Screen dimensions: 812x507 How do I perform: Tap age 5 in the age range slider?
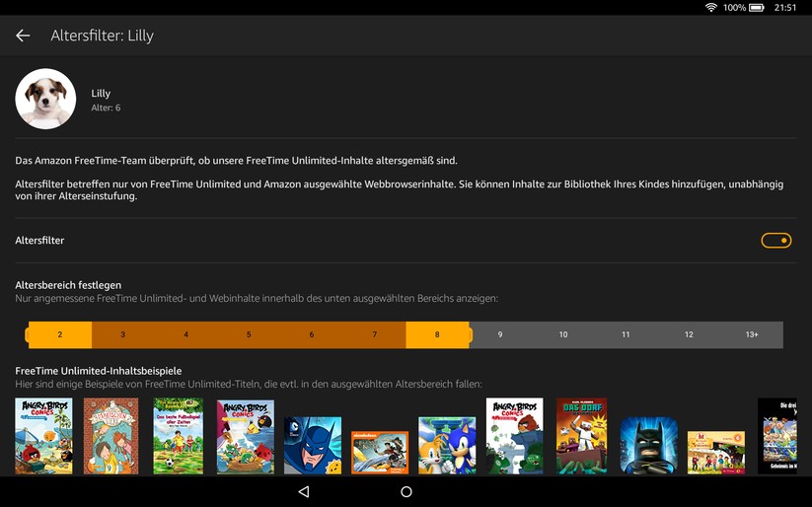pyautogui.click(x=249, y=335)
